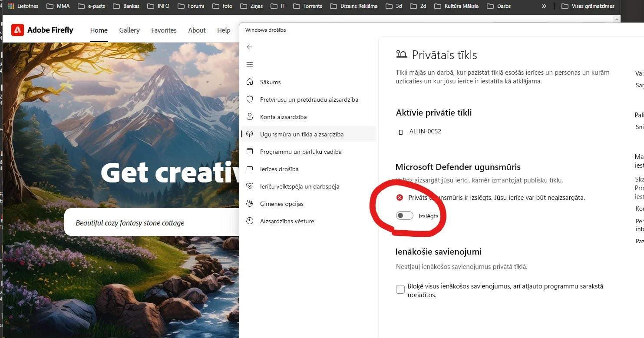Open the IT bookmarks folder
The height and width of the screenshot is (338, 644).
[x=278, y=6]
